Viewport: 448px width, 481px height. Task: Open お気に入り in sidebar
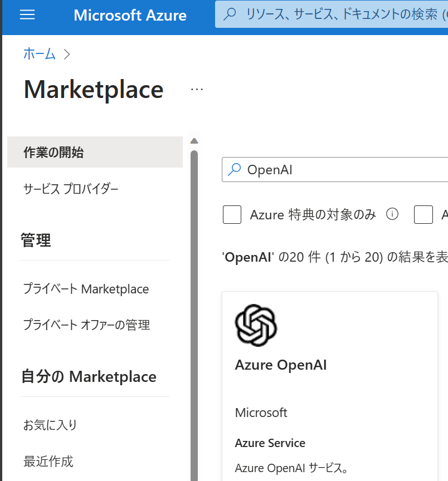click(50, 425)
